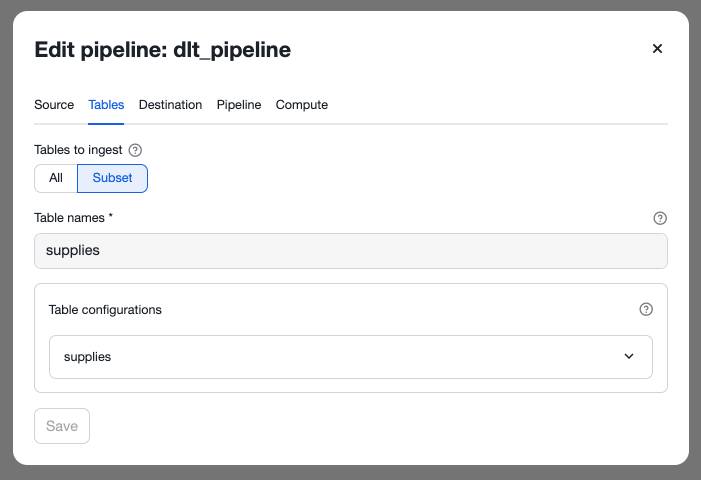Show help for Table configurations

pyautogui.click(x=645, y=309)
